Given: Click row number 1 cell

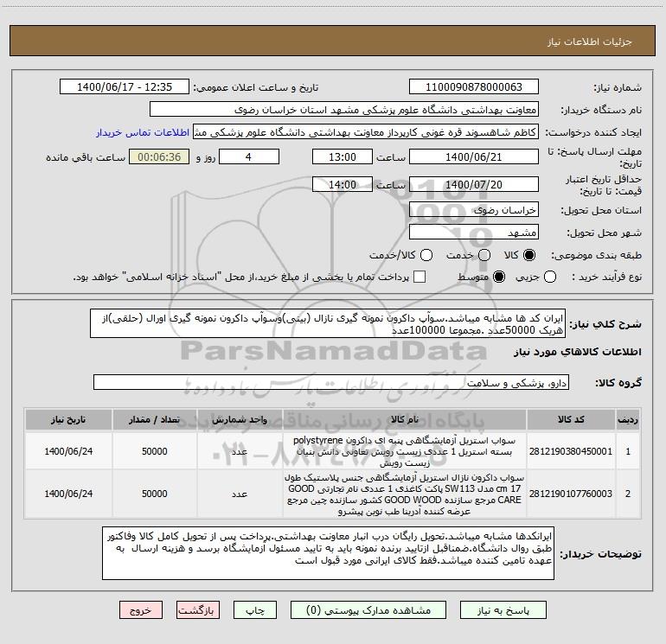Looking at the screenshot, I should [628, 451].
